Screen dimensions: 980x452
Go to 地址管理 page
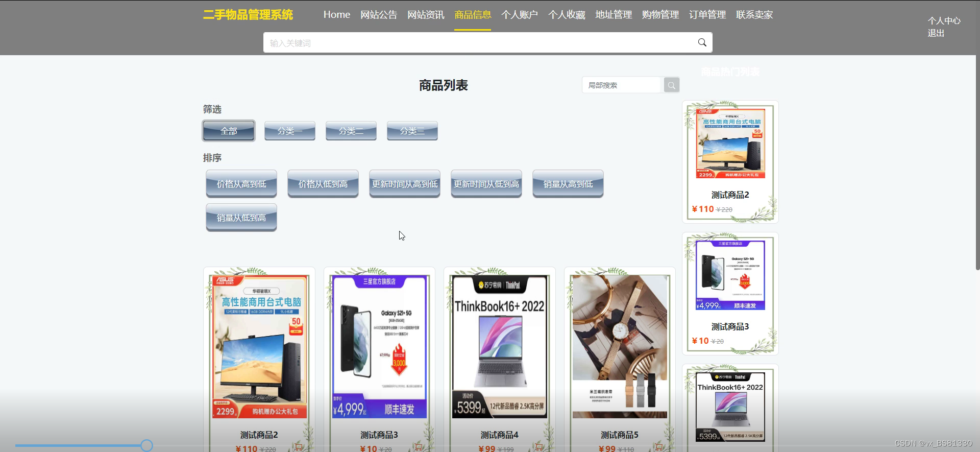(614, 15)
